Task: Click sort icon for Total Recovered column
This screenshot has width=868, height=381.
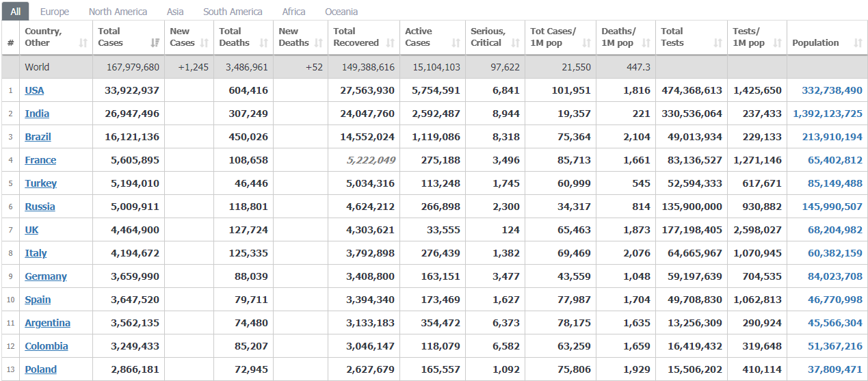Action: [x=390, y=43]
